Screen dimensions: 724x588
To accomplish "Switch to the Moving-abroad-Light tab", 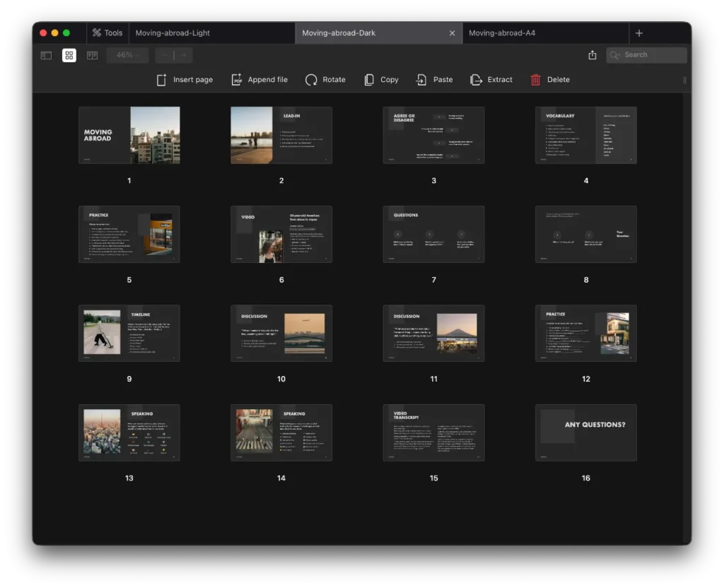I will pos(173,33).
